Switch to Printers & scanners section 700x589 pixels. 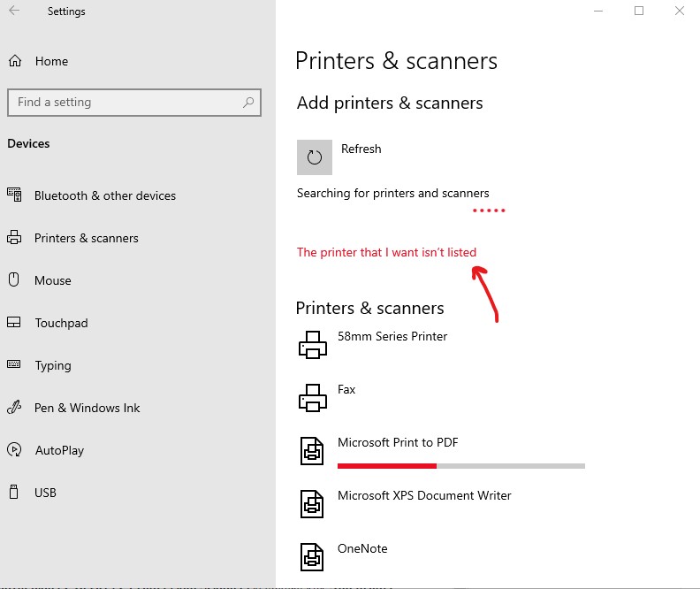pos(86,238)
